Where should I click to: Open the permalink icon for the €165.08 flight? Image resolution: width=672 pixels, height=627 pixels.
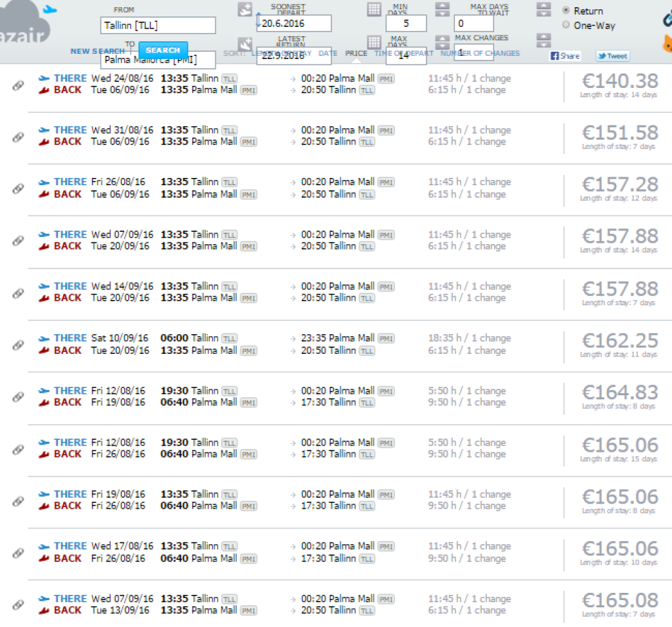click(18, 605)
